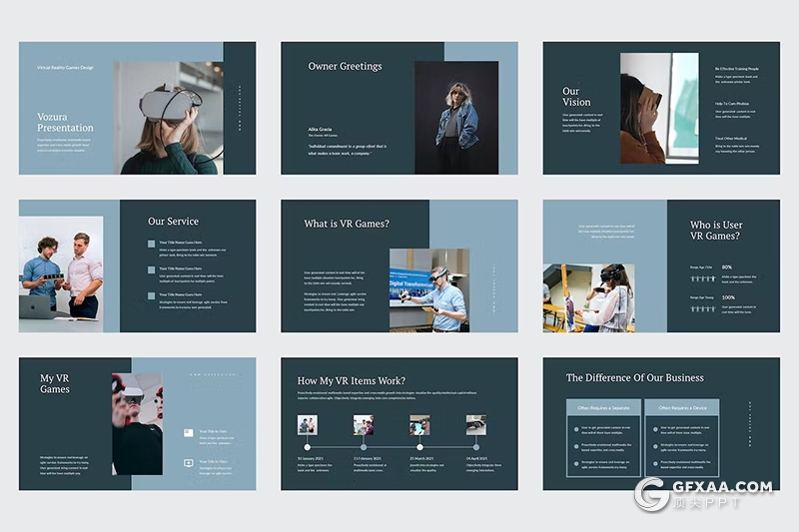Open the Our Vision slide thumbnail
Screen dimensions: 799x532
coord(661,108)
